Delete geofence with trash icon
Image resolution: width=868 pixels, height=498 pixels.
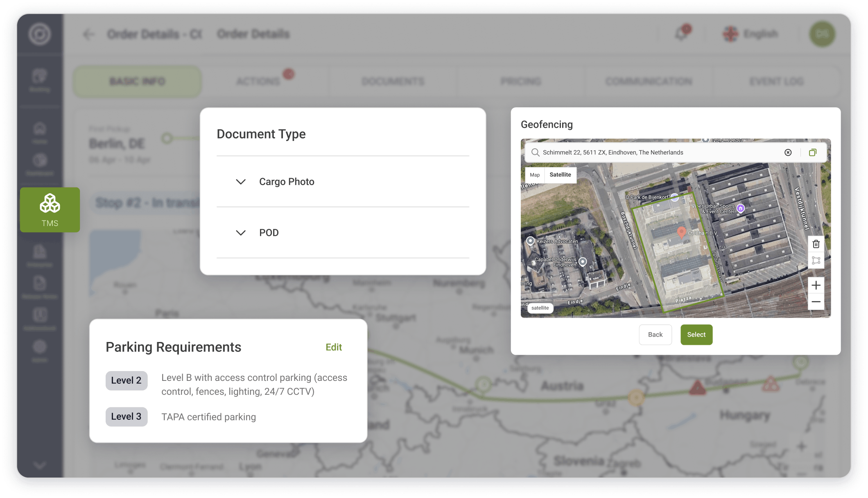pos(816,244)
